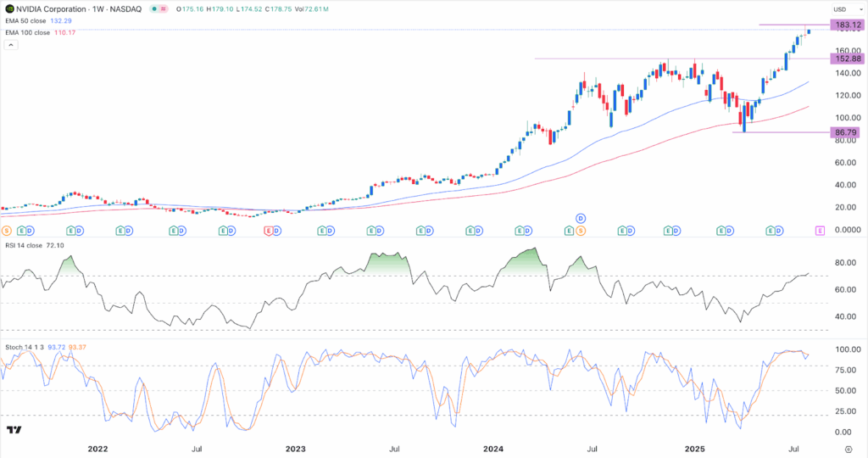This screenshot has width=868, height=458.
Task: Click the 25.00 Stoch axis label
Action: (x=846, y=411)
